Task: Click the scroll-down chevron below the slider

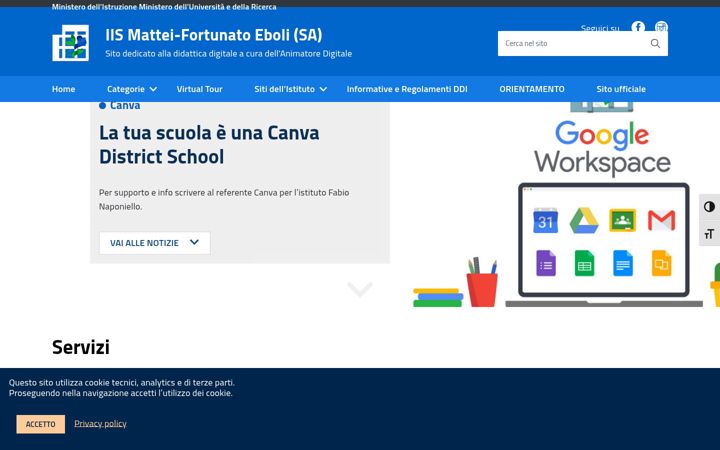Action: (x=360, y=289)
